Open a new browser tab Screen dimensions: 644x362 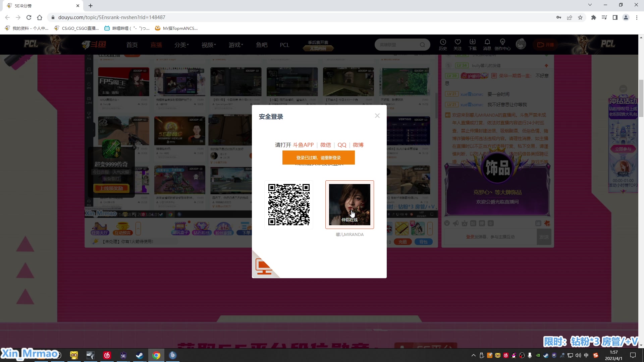coord(91,6)
